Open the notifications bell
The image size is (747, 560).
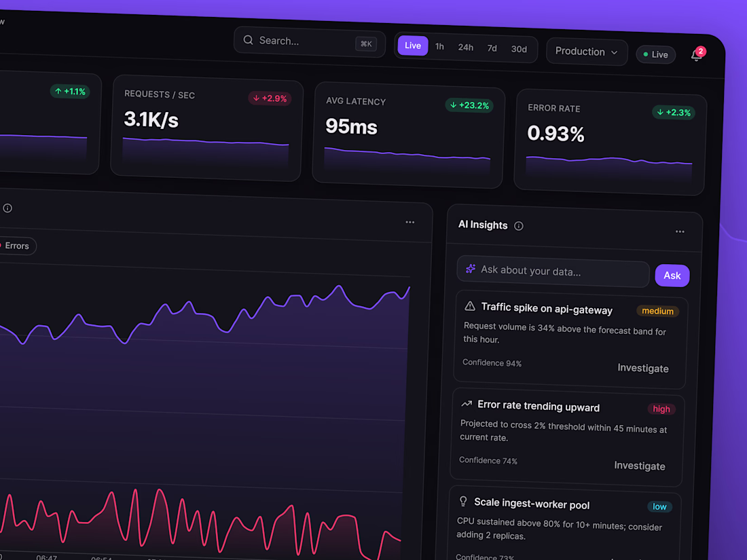pos(697,56)
